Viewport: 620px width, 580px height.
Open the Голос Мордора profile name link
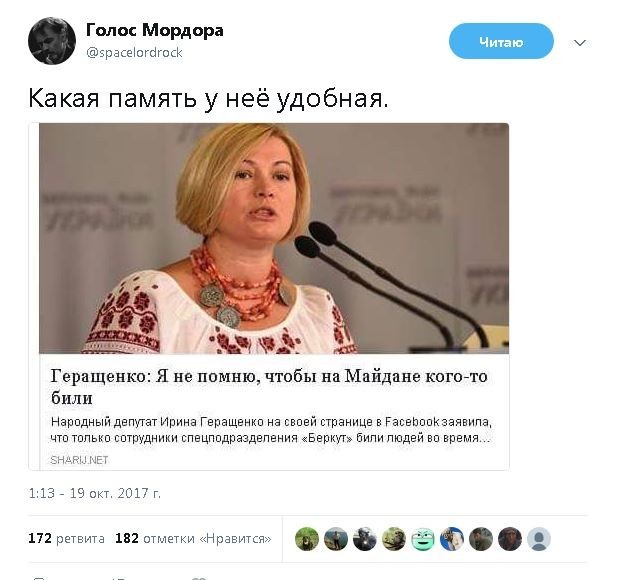(155, 30)
